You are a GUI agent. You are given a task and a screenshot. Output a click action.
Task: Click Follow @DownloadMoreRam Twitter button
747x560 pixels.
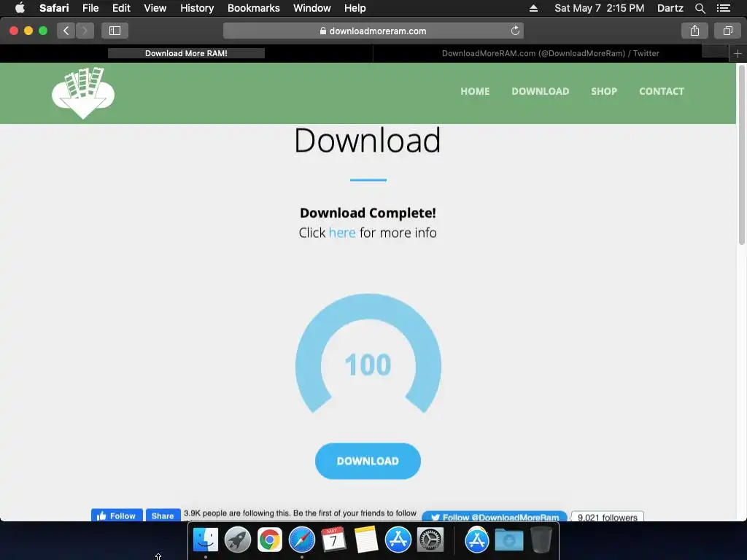[495, 517]
